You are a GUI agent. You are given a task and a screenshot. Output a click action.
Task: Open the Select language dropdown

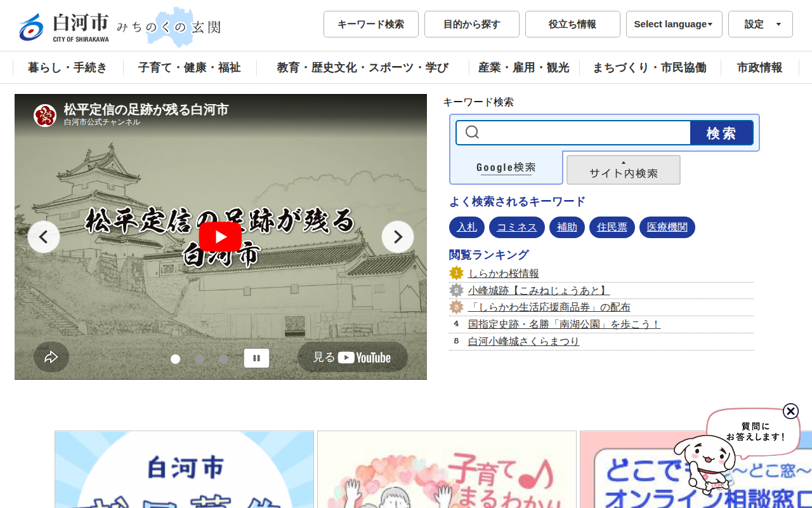click(674, 24)
